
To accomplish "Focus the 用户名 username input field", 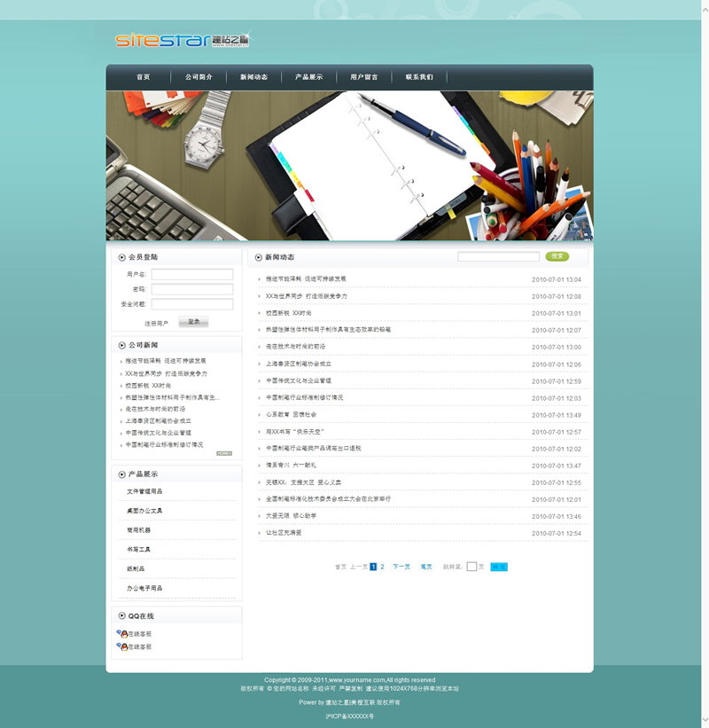I will (192, 275).
